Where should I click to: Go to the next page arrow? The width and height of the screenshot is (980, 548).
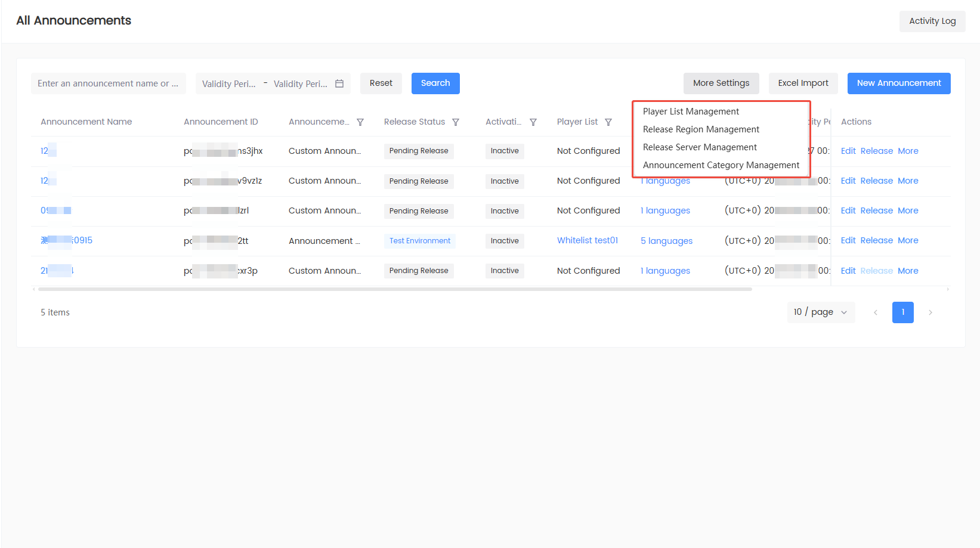pos(930,312)
